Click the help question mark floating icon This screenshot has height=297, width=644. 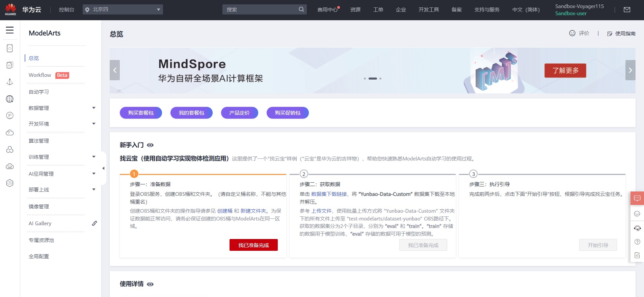tap(637, 242)
